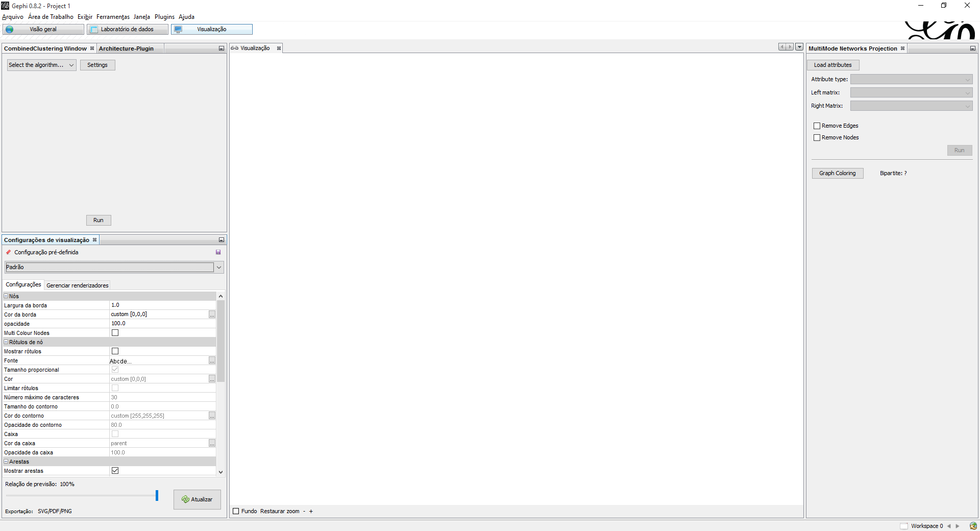Image resolution: width=980 pixels, height=531 pixels.
Task: Previous workspace arrow in status bar
Action: point(949,526)
